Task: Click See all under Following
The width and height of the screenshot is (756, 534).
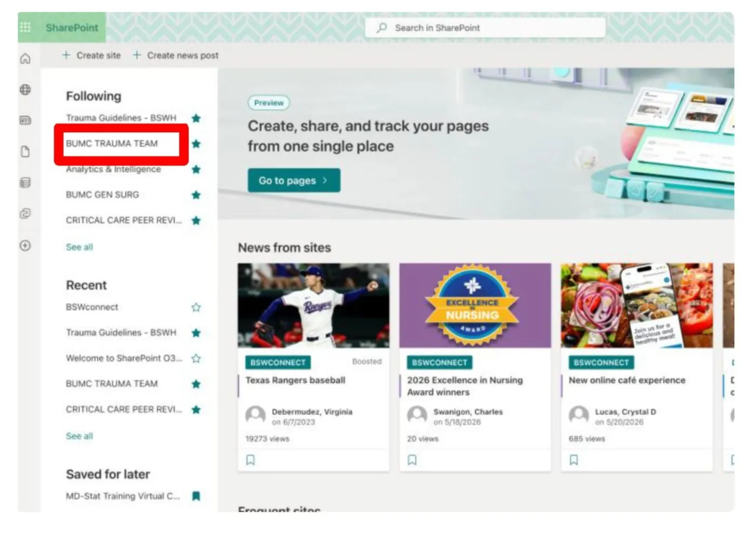Action: tap(79, 247)
